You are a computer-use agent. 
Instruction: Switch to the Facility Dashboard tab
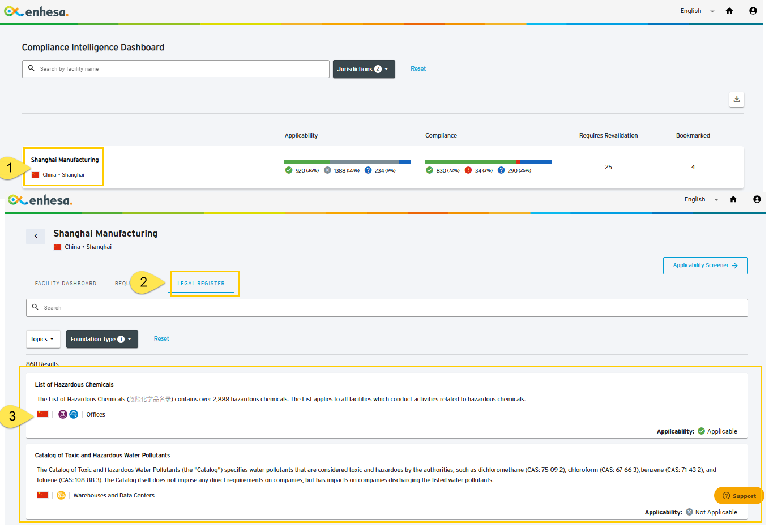click(x=66, y=284)
